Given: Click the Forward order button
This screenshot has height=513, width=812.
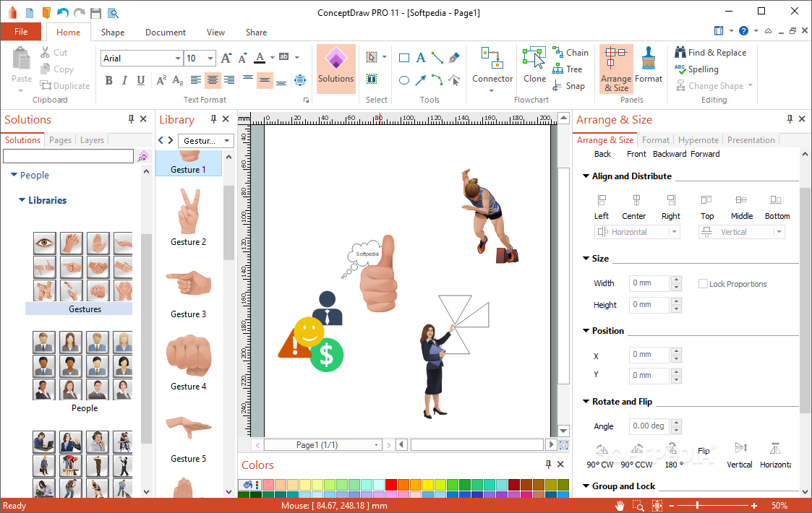Looking at the screenshot, I should tap(705, 154).
